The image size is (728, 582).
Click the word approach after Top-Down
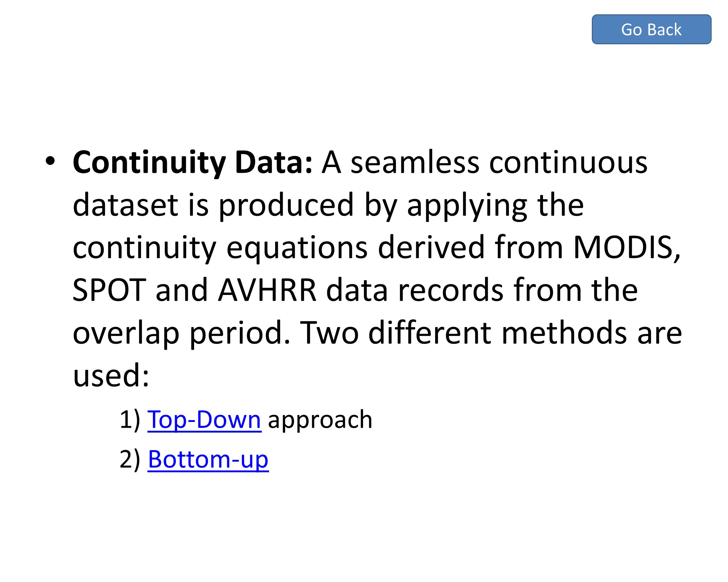(320, 420)
